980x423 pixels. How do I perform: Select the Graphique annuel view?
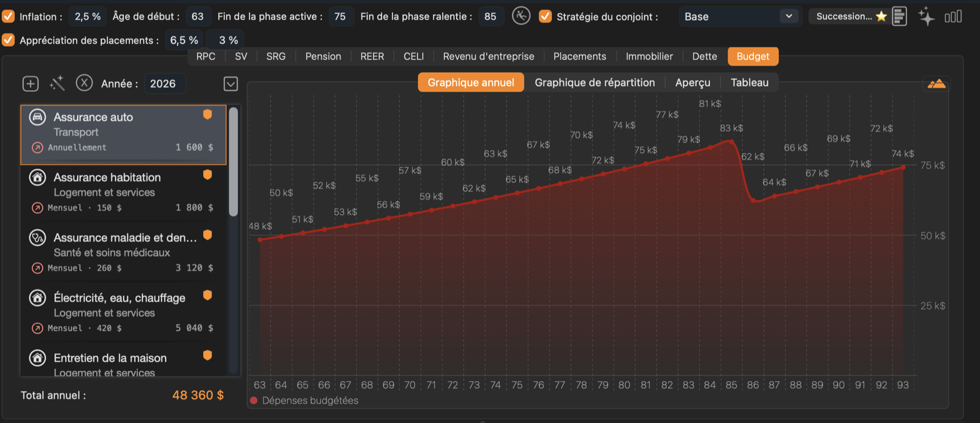[x=471, y=82]
